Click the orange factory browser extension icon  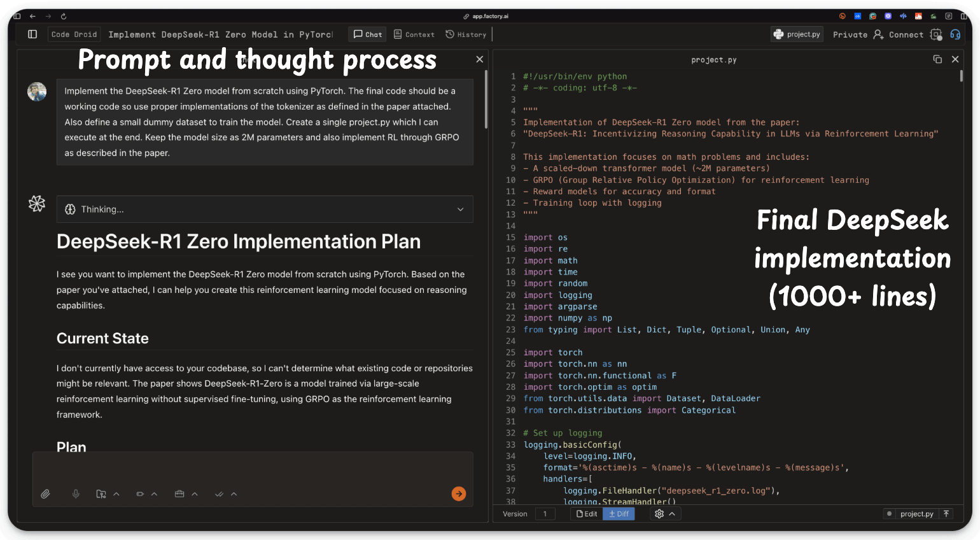coord(918,16)
